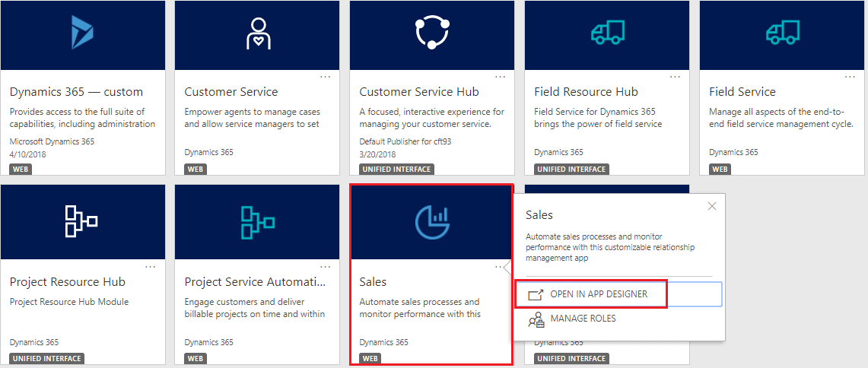
Task: Open the Project Resource Hub app title
Action: point(67,282)
